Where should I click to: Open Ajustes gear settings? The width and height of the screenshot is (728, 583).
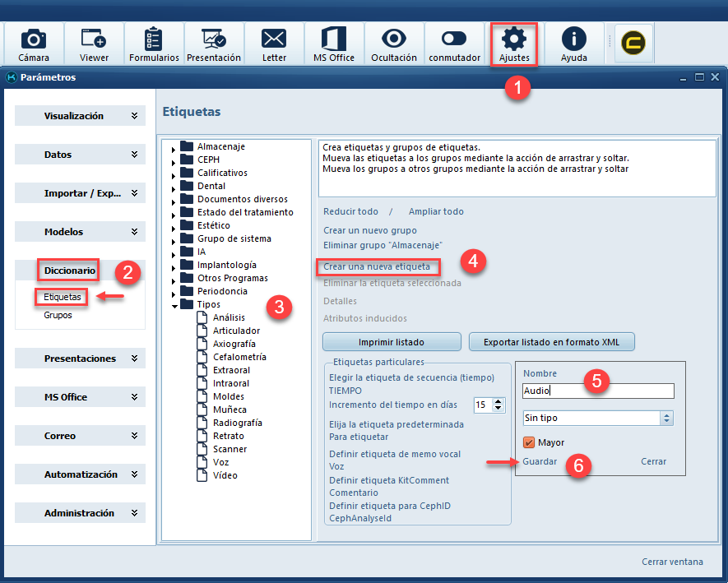point(514,44)
